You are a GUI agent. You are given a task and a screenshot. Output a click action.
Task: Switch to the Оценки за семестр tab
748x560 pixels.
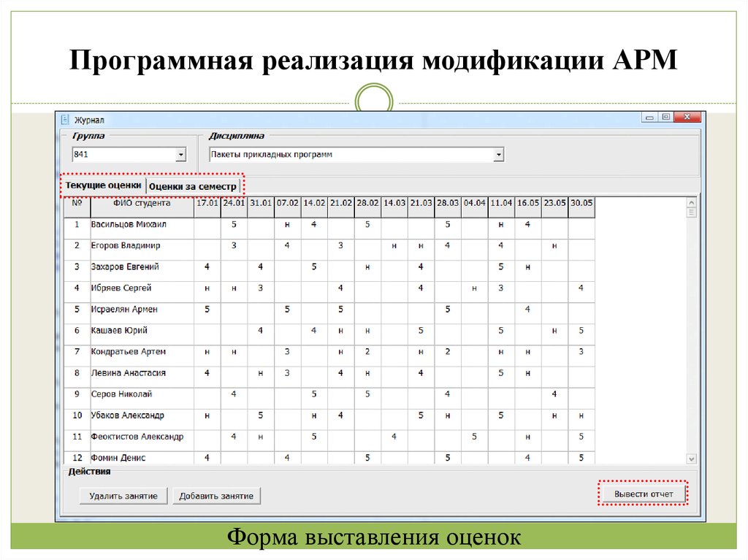click(193, 186)
